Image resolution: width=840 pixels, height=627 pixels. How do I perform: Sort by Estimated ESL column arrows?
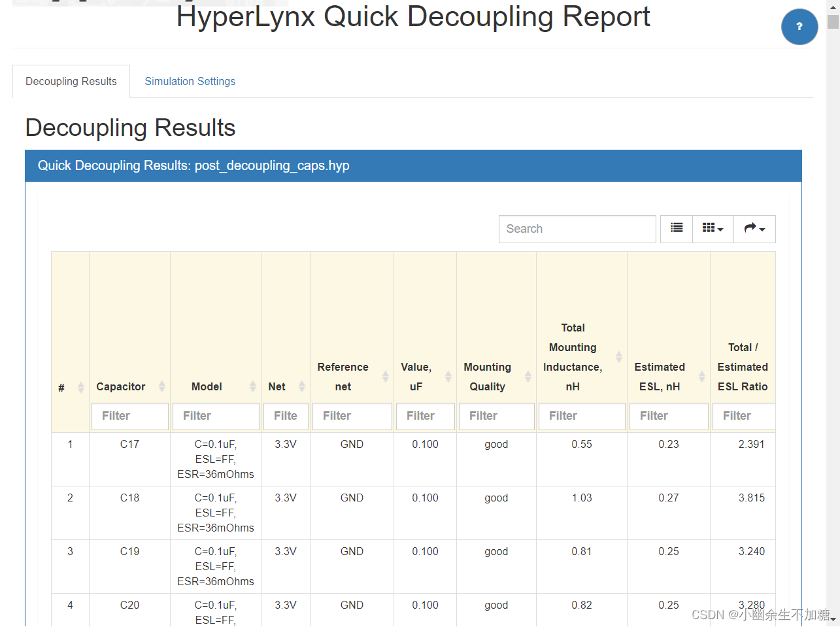pos(702,377)
